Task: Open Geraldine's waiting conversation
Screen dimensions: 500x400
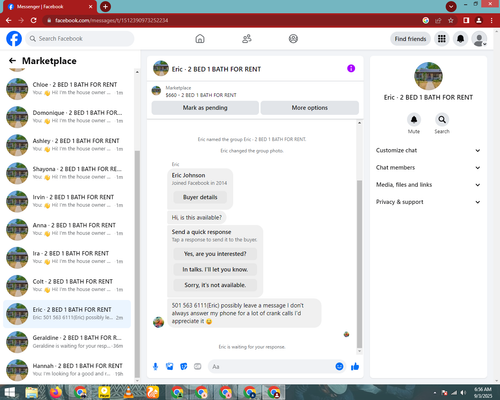Action: tap(67, 342)
